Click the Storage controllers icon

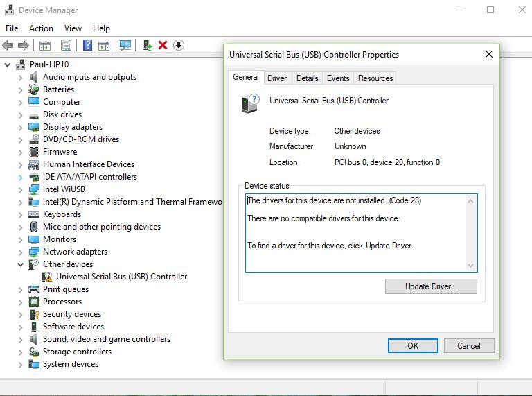(33, 352)
